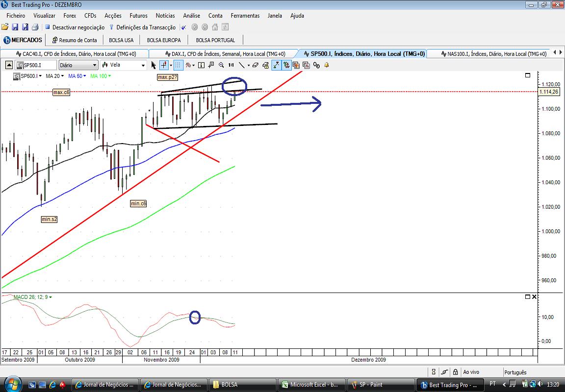Viewport: 565px width, 392px height.
Task: Click the warning-marked chart notes icon
Action: pyautogui.click(x=265, y=65)
